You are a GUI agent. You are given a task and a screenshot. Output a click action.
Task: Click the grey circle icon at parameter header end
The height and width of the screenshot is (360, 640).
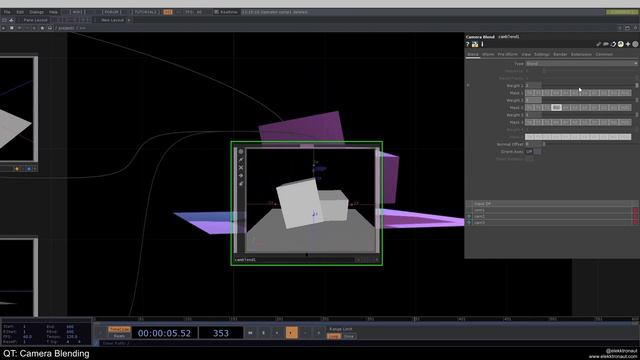tap(635, 44)
